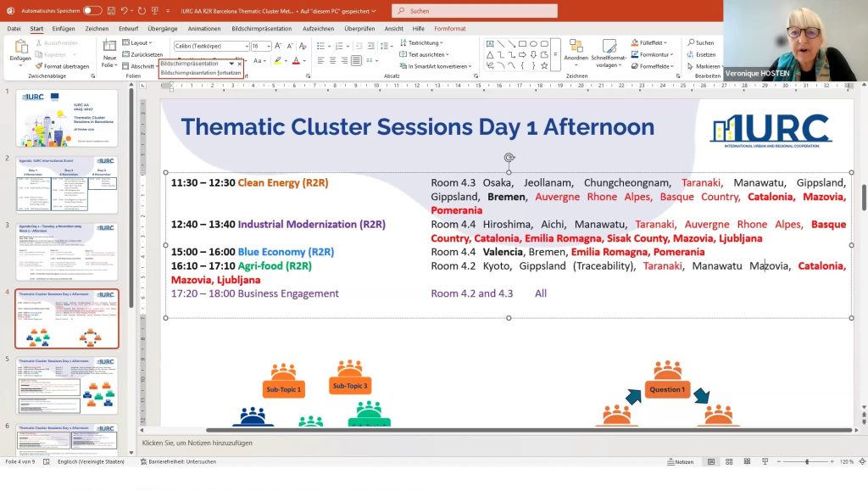Click the Save icon in title bar
The width and height of the screenshot is (868, 491).
coord(110,10)
